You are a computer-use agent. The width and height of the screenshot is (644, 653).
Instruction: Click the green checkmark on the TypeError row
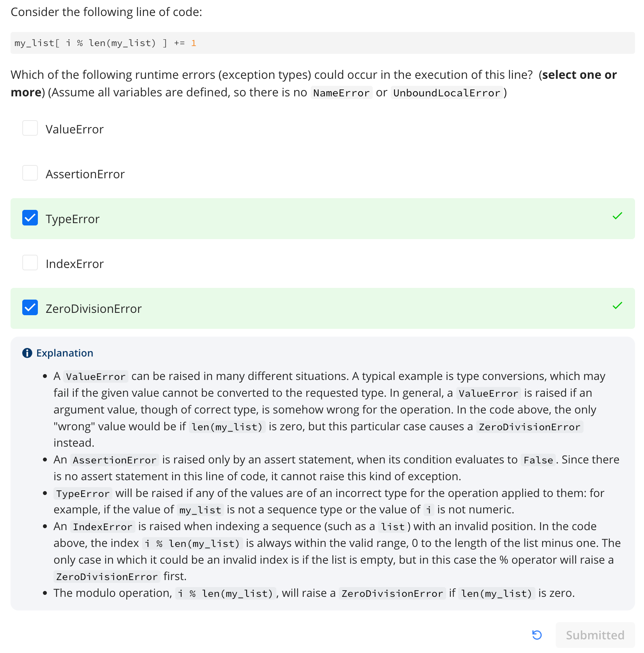[x=617, y=216]
